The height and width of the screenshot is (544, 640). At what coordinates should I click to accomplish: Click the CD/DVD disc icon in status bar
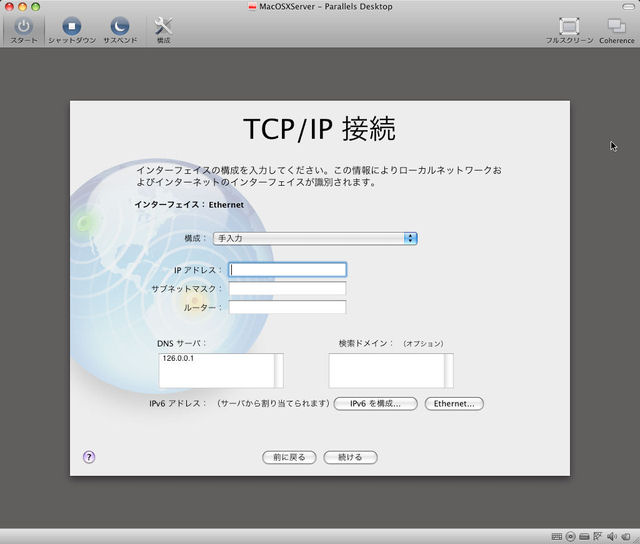point(571,536)
